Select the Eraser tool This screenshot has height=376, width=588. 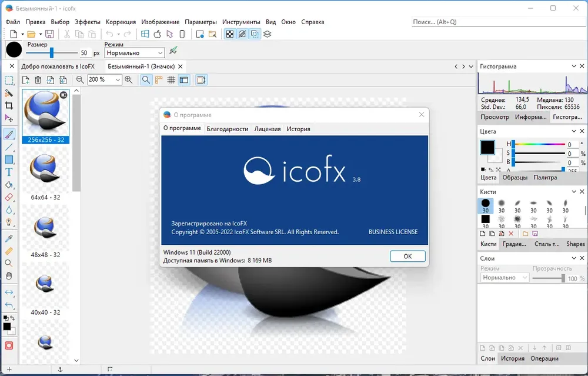click(9, 197)
